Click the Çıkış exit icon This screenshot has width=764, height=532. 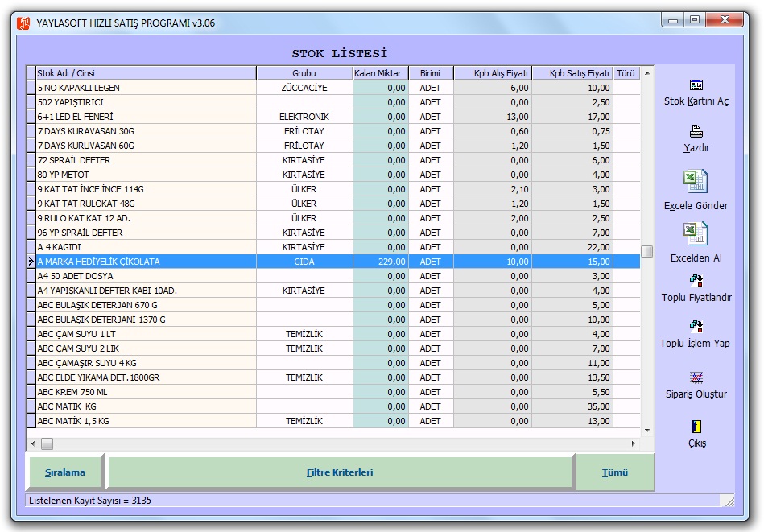click(x=696, y=427)
